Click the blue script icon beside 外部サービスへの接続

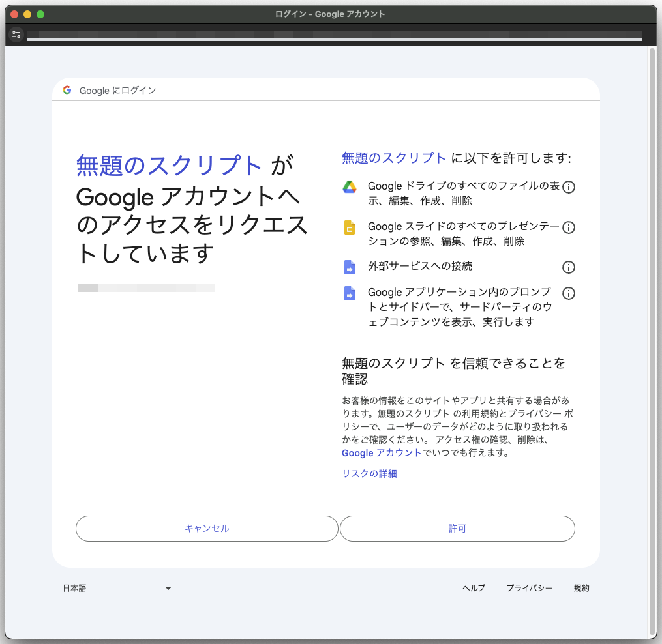tap(350, 267)
